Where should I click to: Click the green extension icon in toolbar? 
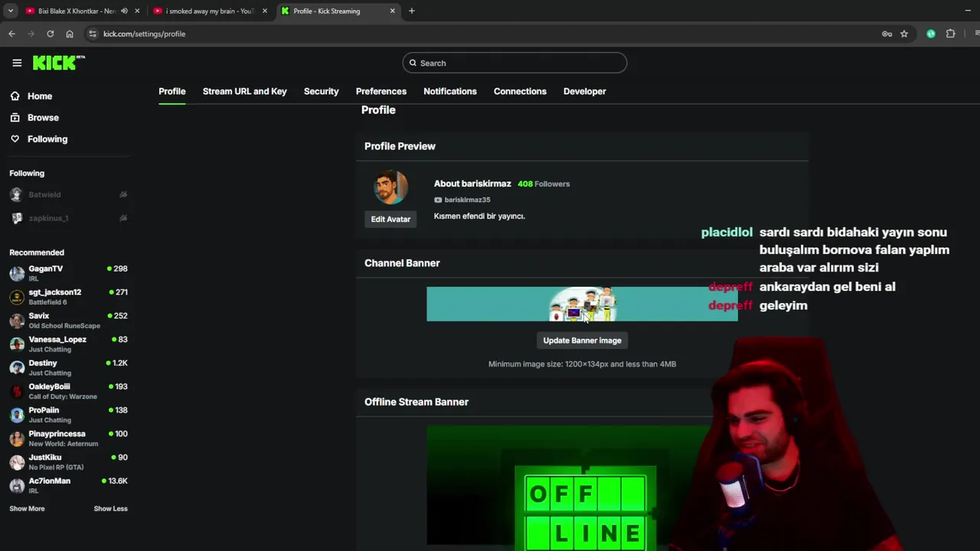tap(931, 34)
